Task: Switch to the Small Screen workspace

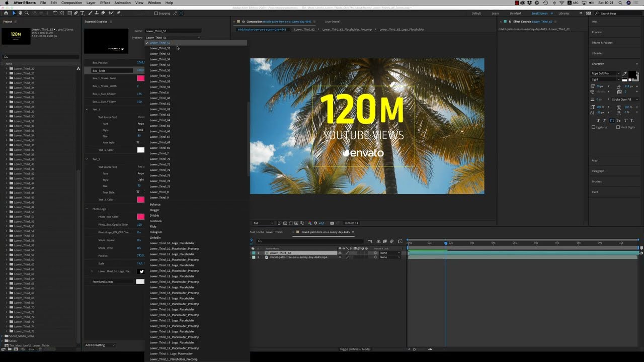Action: tap(539, 13)
